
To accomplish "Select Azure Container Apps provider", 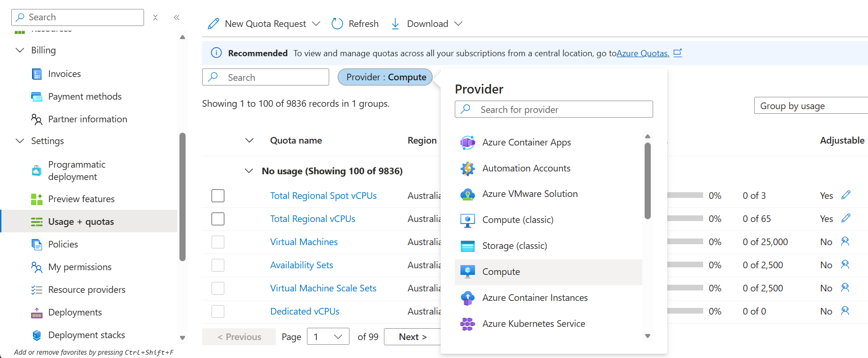I will (548, 142).
